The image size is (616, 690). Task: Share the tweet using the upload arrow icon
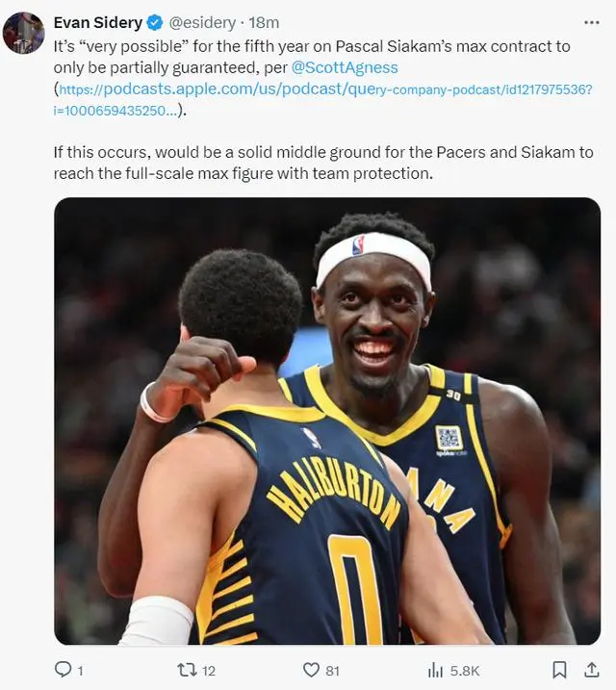click(592, 670)
